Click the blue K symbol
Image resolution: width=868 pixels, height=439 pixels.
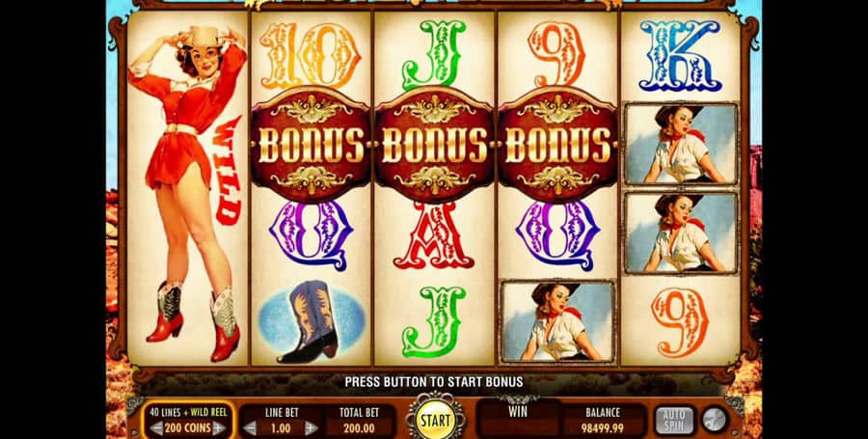(x=680, y=56)
